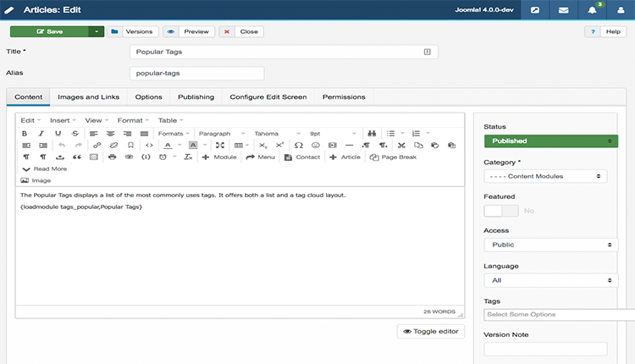635x364 pixels.
Task: Insert an emoticon using the smiley icon
Action: click(315, 146)
